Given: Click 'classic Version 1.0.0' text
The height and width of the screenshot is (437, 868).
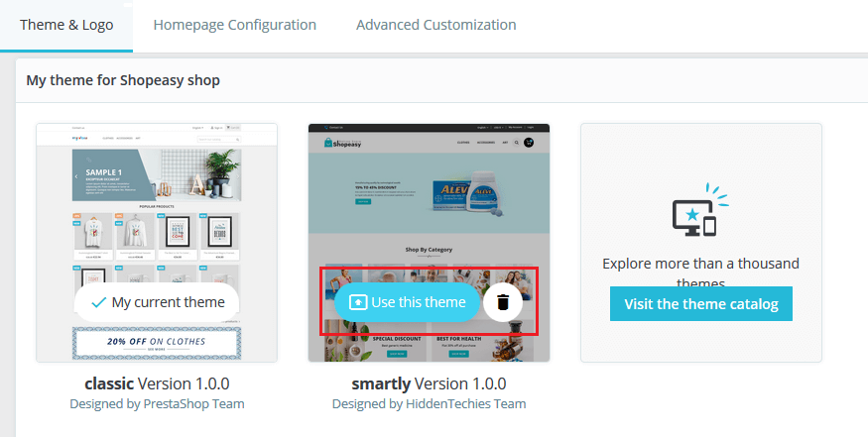Looking at the screenshot, I should point(157,383).
